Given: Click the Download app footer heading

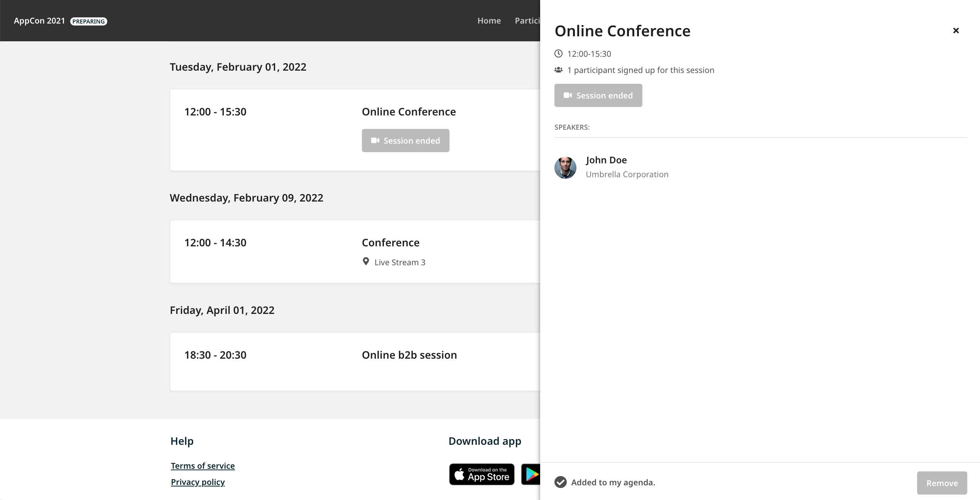Looking at the screenshot, I should (x=485, y=441).
